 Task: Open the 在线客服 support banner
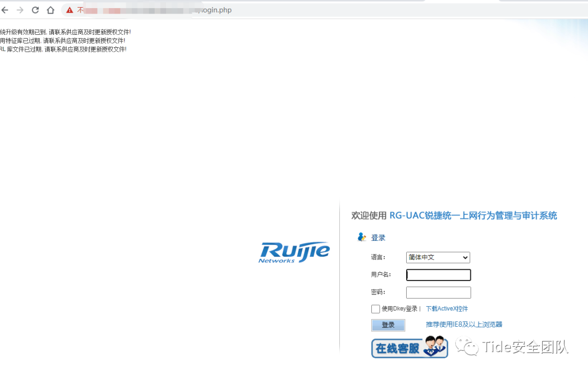coord(409,347)
